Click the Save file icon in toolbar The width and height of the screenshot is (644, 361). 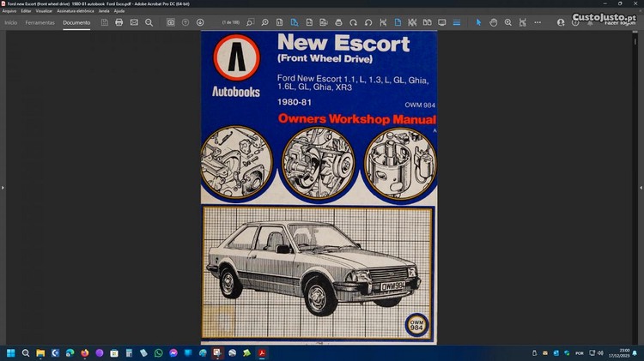click(105, 22)
